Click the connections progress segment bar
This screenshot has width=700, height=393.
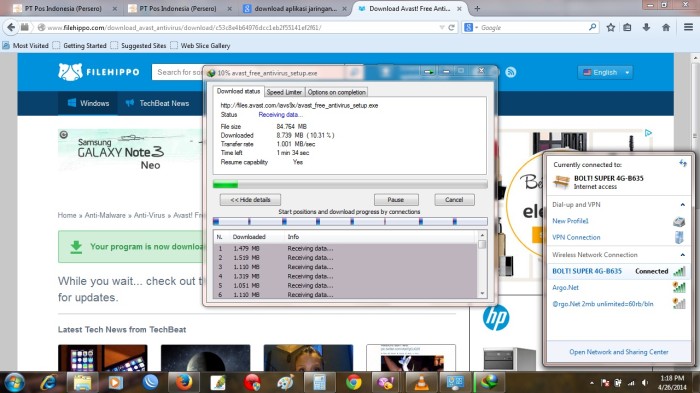(x=350, y=222)
